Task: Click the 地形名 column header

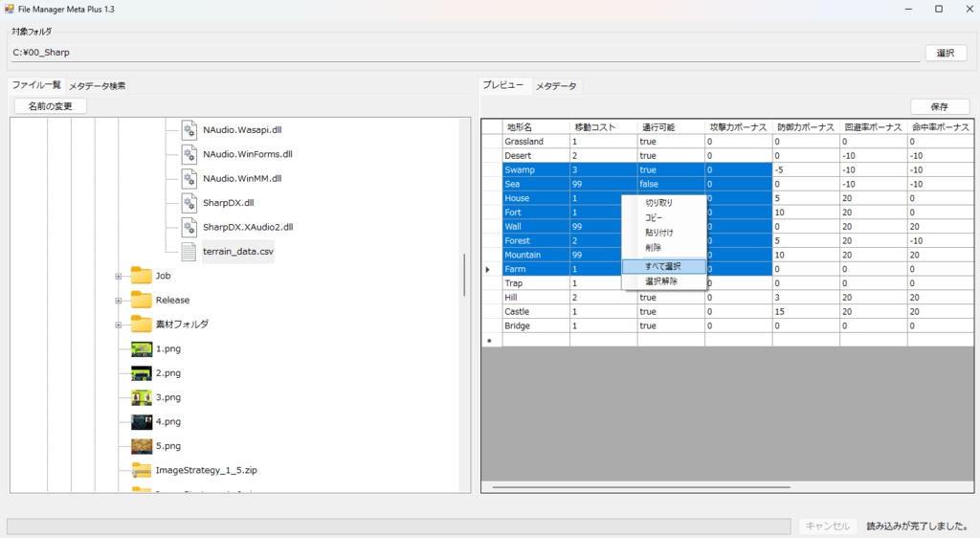Action: click(x=536, y=127)
